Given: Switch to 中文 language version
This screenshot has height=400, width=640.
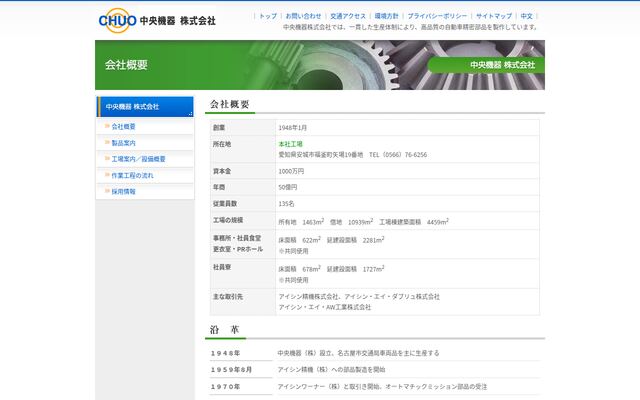Looking at the screenshot, I should tap(527, 16).
